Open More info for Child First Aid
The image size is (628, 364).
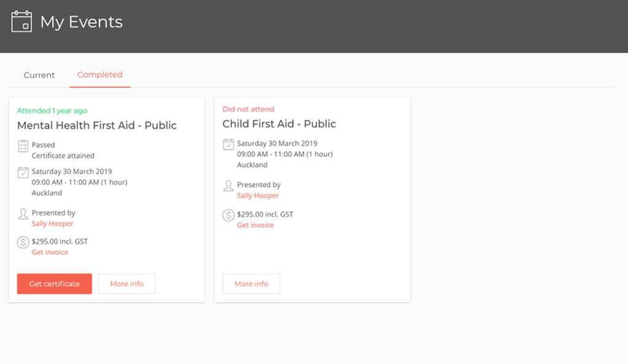[x=251, y=284]
